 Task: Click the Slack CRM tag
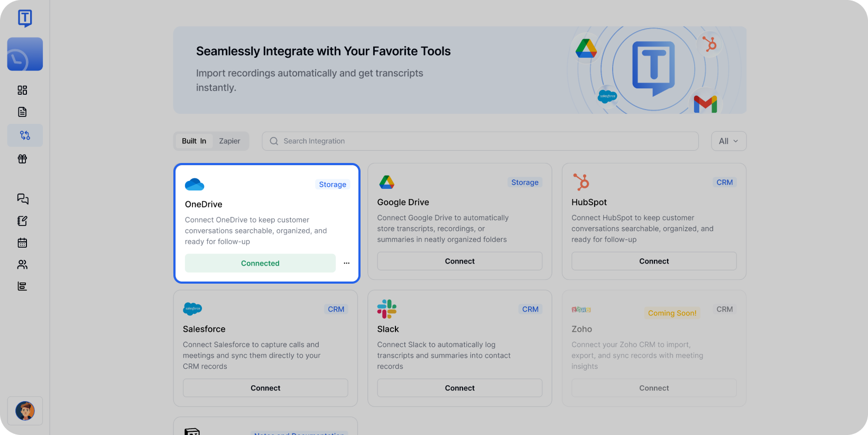(530, 310)
